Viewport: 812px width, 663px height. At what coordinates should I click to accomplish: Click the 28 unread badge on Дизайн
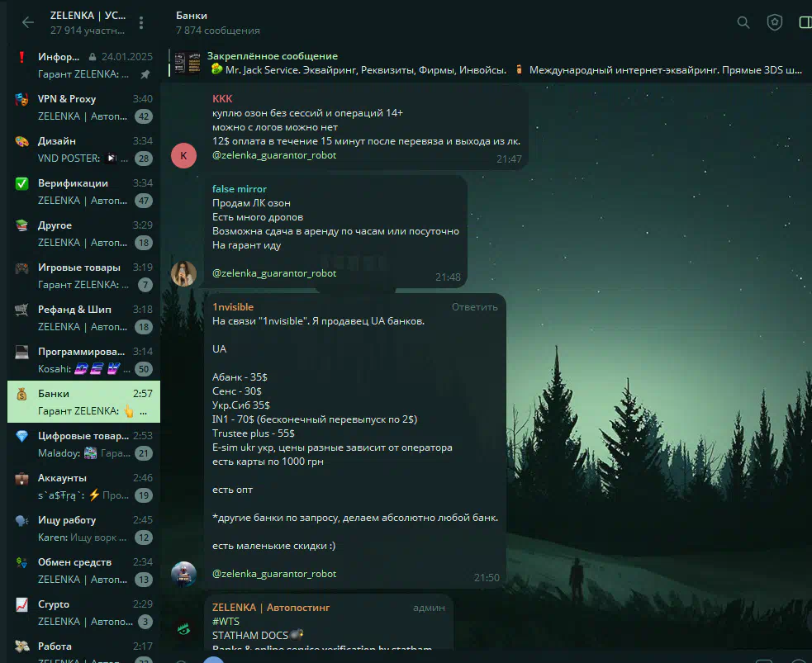pyautogui.click(x=144, y=159)
